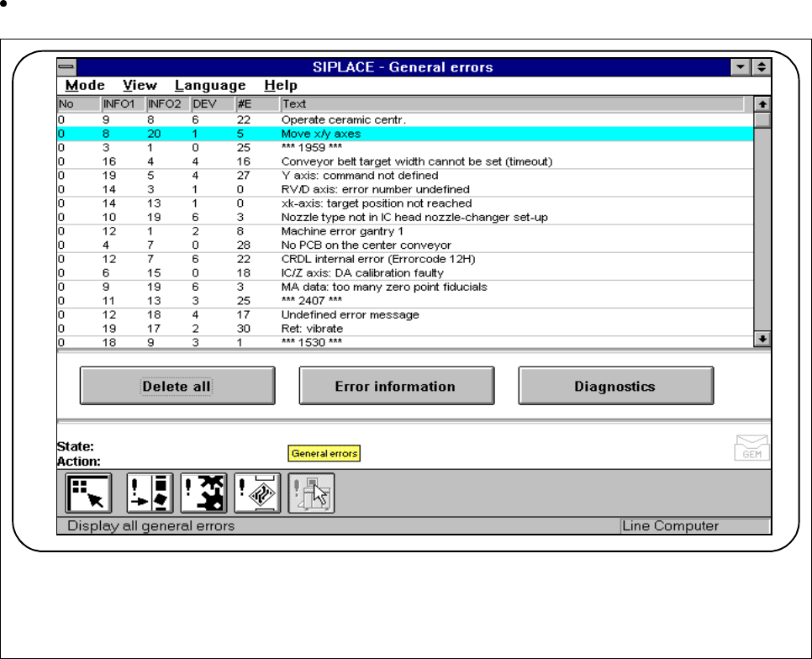812x659 pixels.
Task: Click the scrollbar thumb in error list
Action: pyautogui.click(x=762, y=119)
